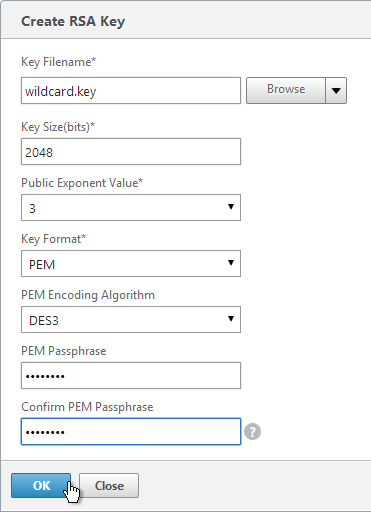371x512 pixels.
Task: Click the Create RSA Key dialog title
Action: [73, 21]
